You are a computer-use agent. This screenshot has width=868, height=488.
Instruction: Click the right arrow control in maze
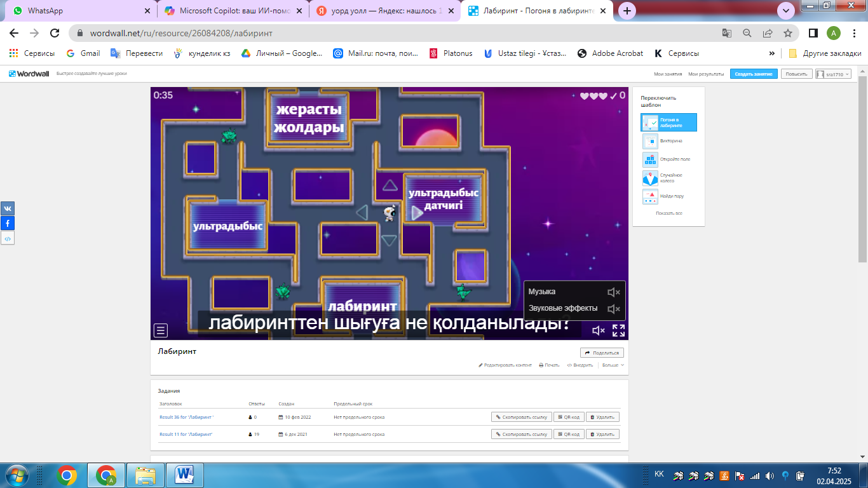pos(417,212)
